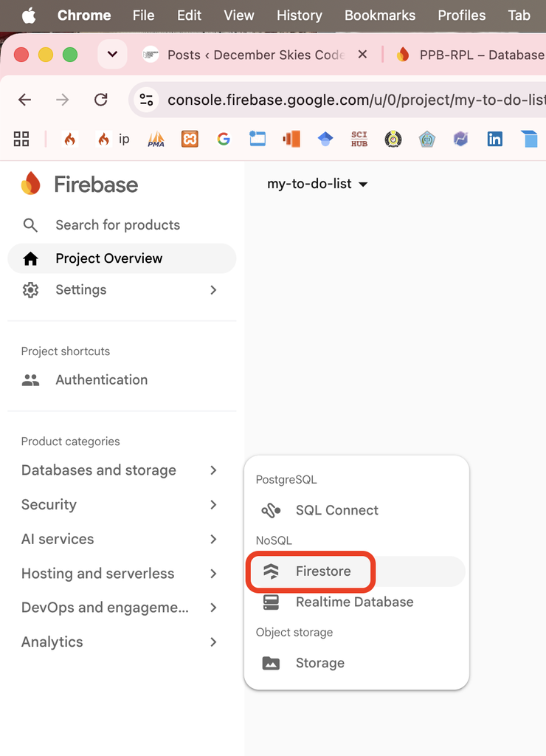The image size is (546, 756).
Task: Open Authentication project shortcut
Action: click(x=122, y=380)
